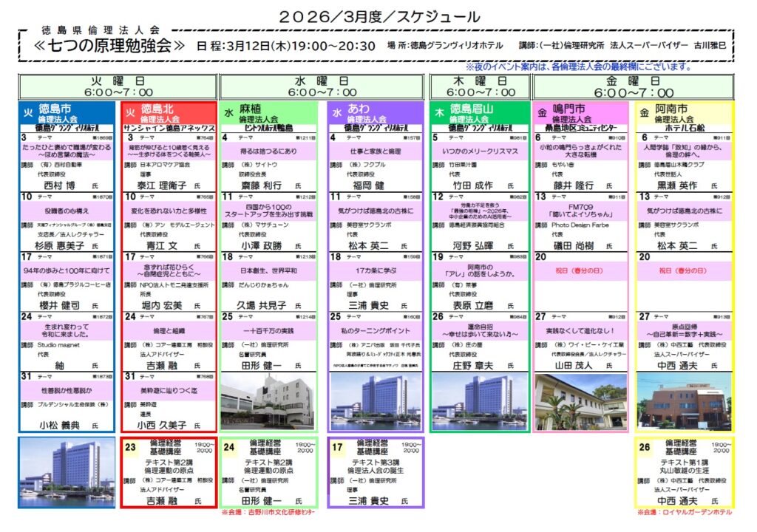Click the palm tree building photo under 鳴門市

(x=581, y=401)
